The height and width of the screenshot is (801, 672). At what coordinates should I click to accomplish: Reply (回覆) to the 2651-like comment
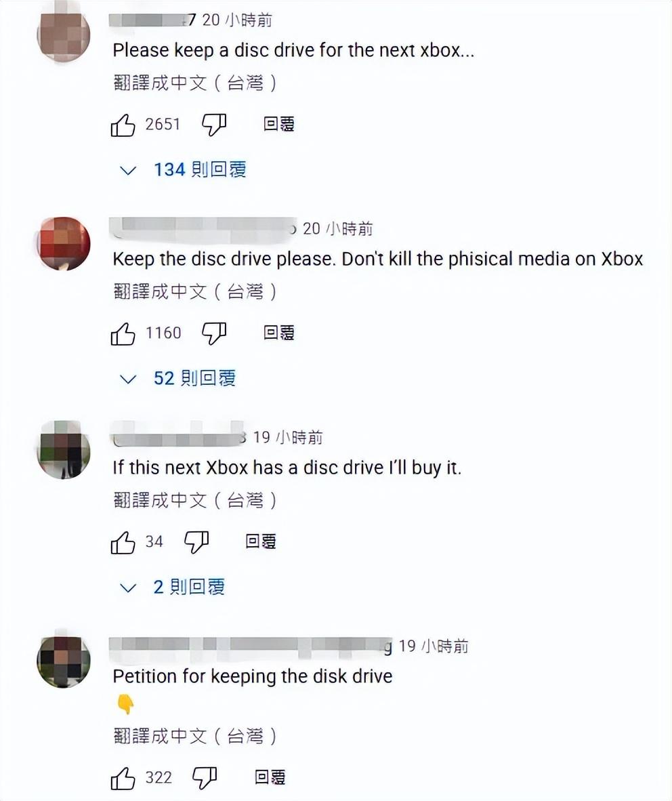(x=279, y=124)
